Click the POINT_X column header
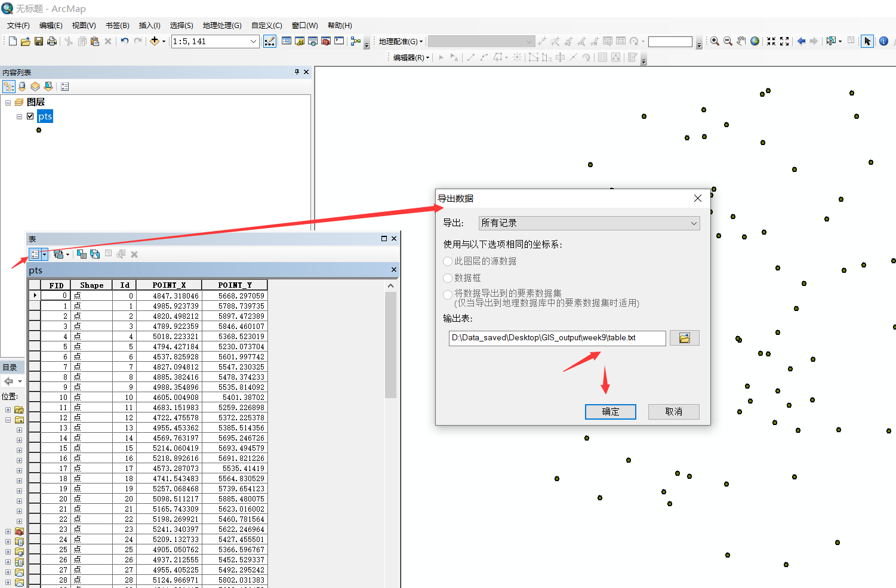This screenshot has width=896, height=588. pyautogui.click(x=169, y=285)
